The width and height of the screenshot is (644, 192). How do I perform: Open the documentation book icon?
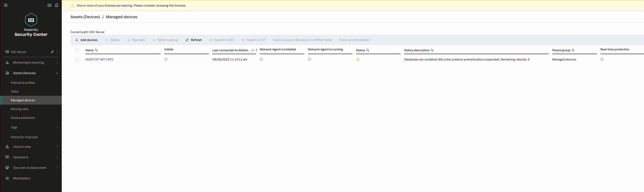pos(49,5)
